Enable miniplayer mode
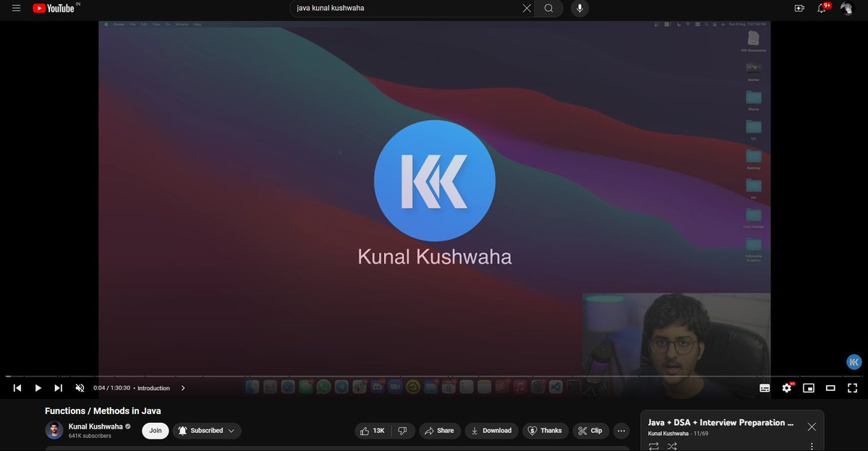This screenshot has height=451, width=868. coord(809,388)
